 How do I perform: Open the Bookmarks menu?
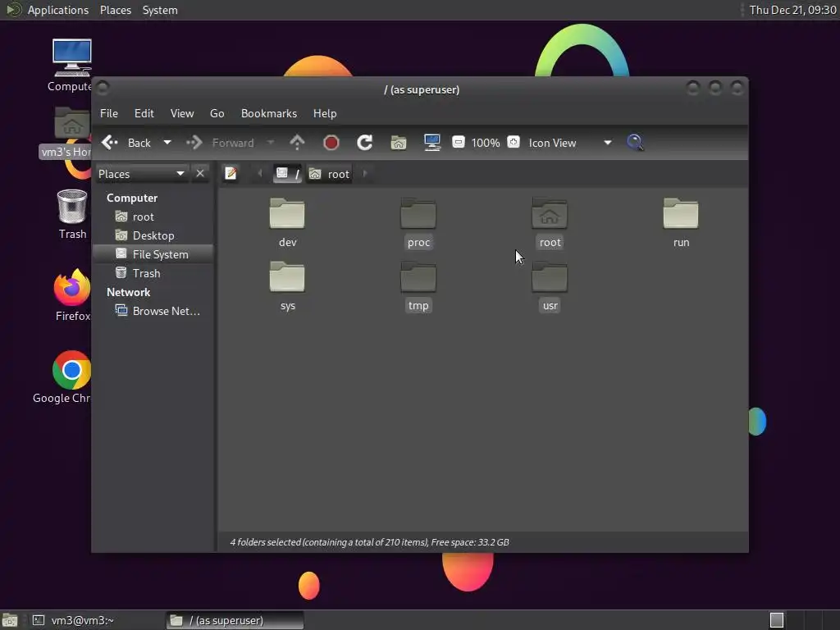pyautogui.click(x=269, y=113)
